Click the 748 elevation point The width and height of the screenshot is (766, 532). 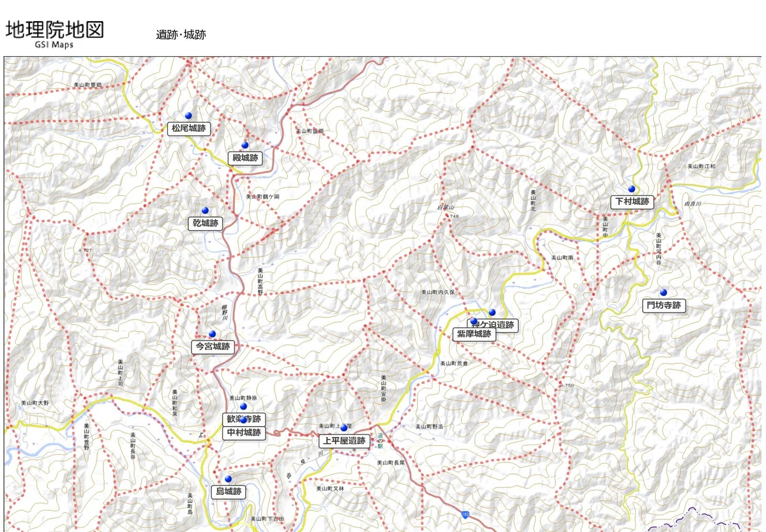(454, 217)
